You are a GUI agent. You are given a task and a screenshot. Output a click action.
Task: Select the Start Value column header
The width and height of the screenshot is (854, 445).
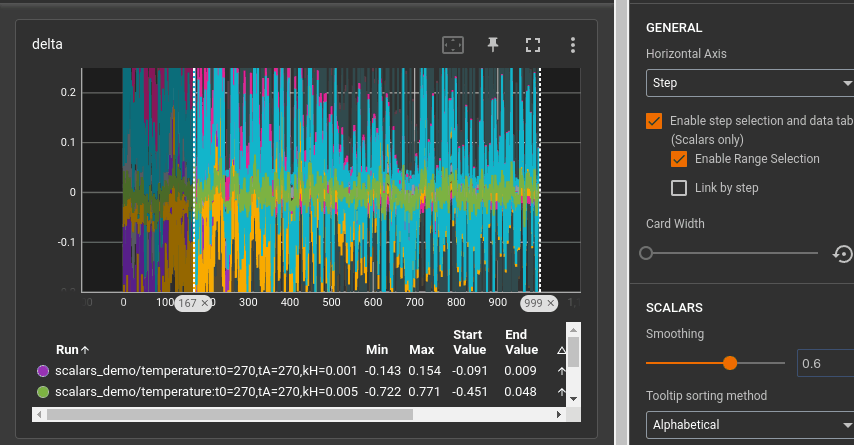[469, 342]
